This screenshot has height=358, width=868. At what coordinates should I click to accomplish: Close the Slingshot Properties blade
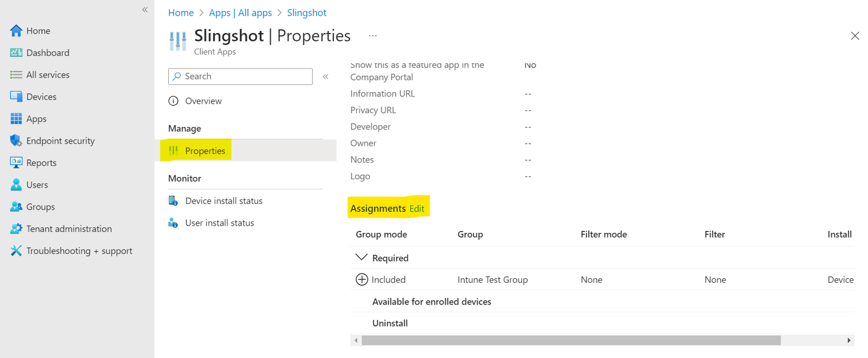coord(855,36)
